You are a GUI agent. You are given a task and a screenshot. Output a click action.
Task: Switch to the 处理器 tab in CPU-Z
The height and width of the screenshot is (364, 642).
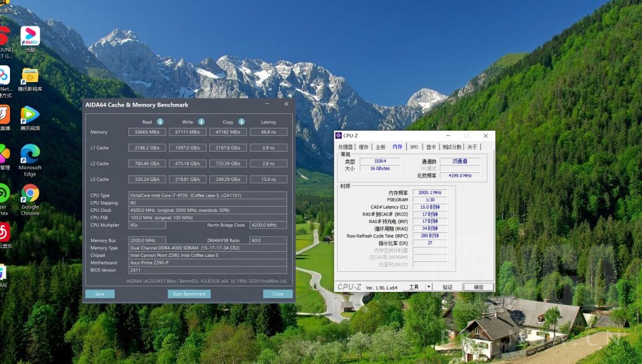(345, 147)
